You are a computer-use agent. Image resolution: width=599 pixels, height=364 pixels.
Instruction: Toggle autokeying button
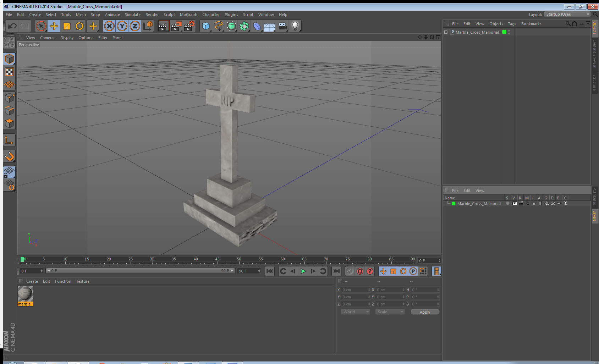360,271
